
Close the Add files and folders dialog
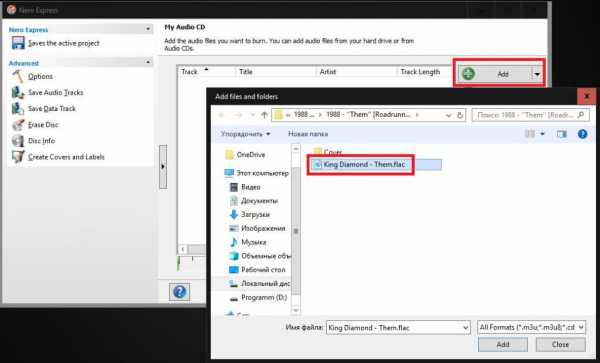coord(587,96)
